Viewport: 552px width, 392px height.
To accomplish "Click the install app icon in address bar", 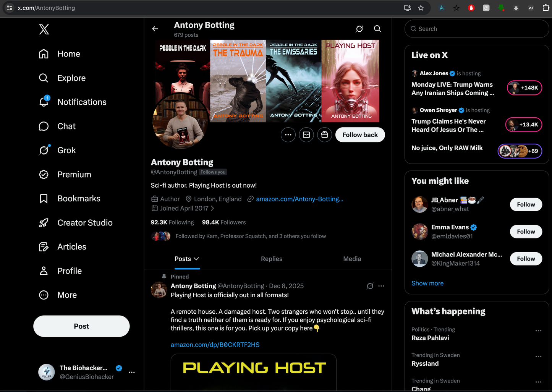I will [408, 8].
